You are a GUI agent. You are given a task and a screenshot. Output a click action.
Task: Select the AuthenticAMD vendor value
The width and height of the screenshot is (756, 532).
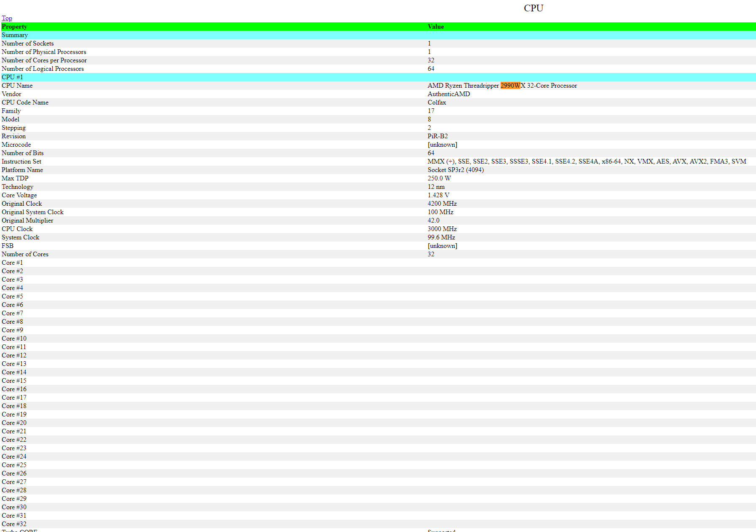(x=448, y=94)
